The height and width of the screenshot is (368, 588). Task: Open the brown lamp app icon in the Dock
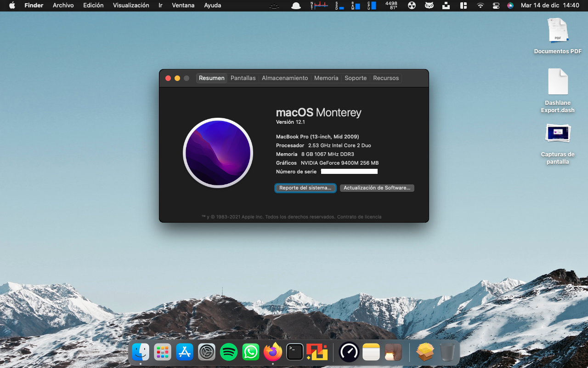pyautogui.click(x=393, y=352)
